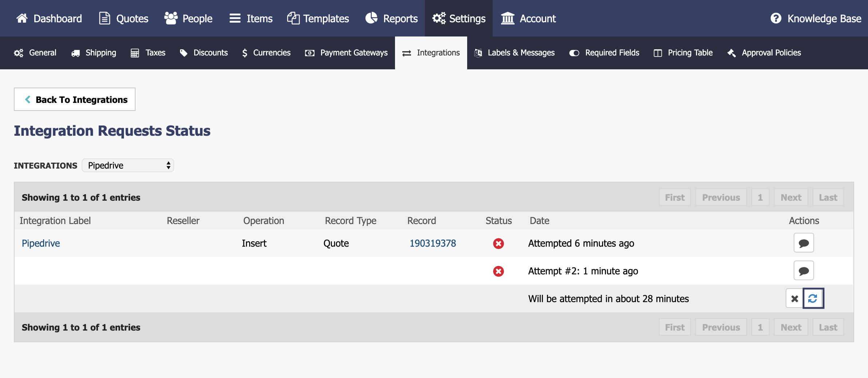Click the Date column header
The width and height of the screenshot is (868, 378).
click(540, 221)
